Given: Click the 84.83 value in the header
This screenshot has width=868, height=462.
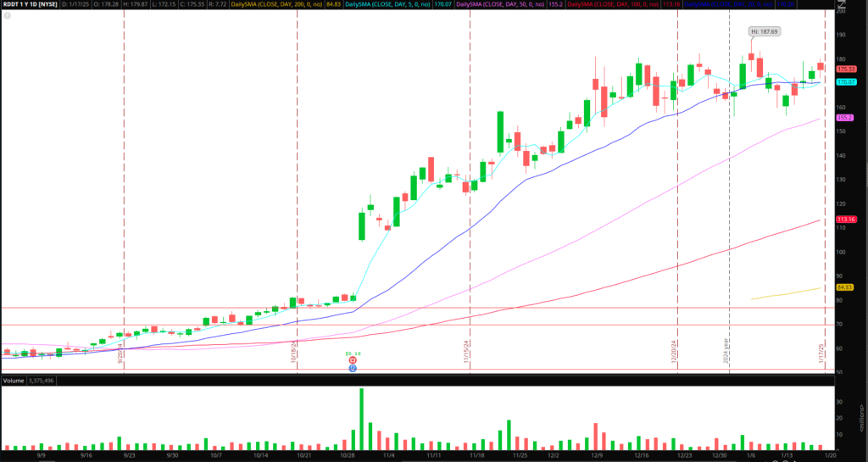Looking at the screenshot, I should (x=333, y=4).
